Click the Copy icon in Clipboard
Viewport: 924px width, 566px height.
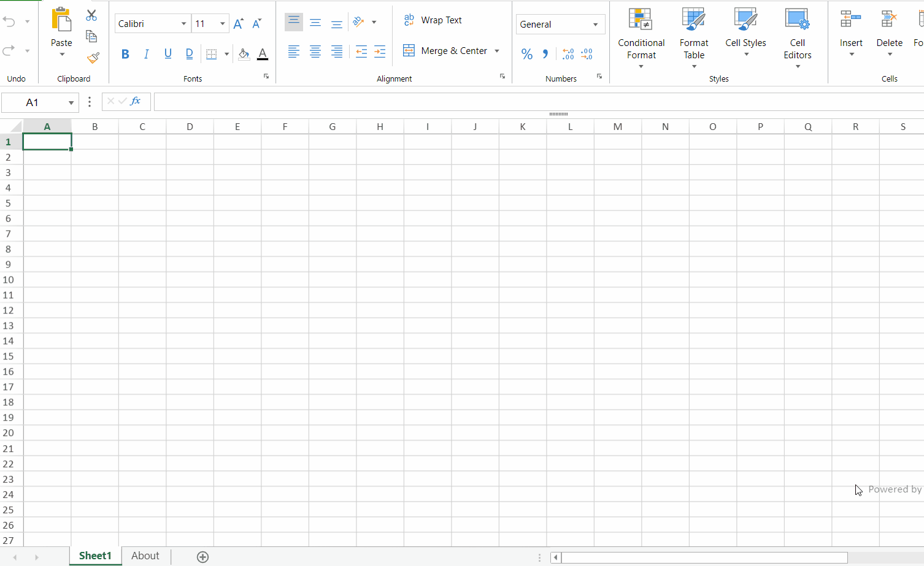[x=91, y=36]
